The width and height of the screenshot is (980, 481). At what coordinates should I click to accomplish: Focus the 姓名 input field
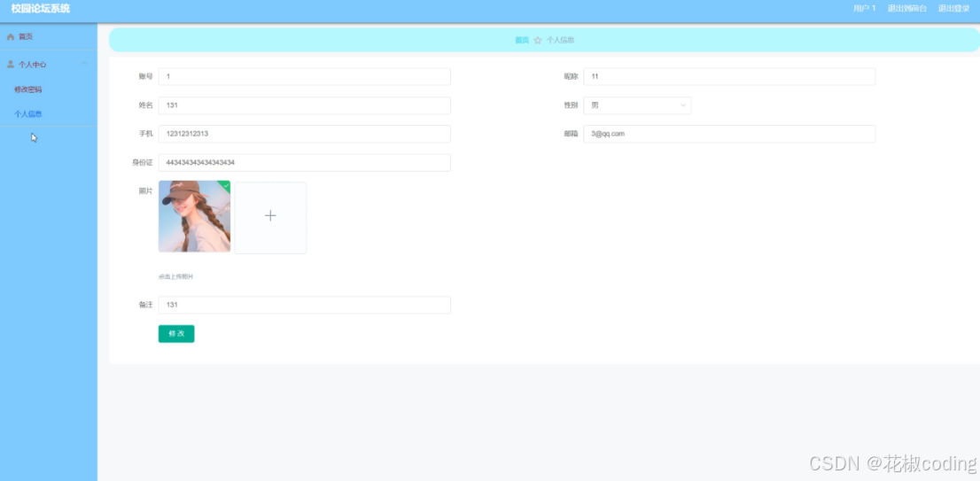pos(305,105)
